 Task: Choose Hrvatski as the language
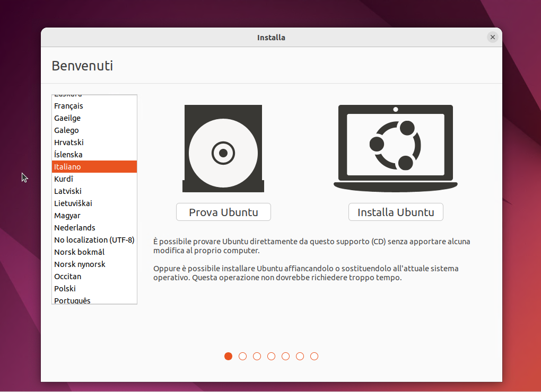coord(94,142)
